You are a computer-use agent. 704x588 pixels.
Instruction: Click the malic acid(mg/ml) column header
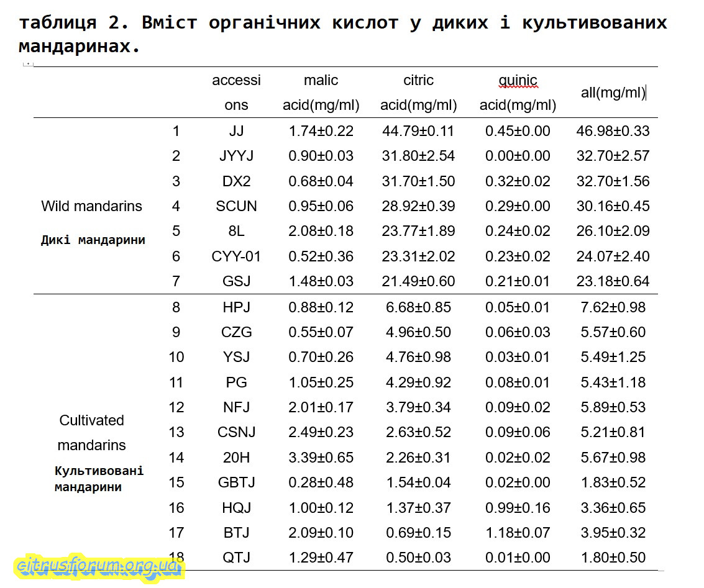[321, 93]
